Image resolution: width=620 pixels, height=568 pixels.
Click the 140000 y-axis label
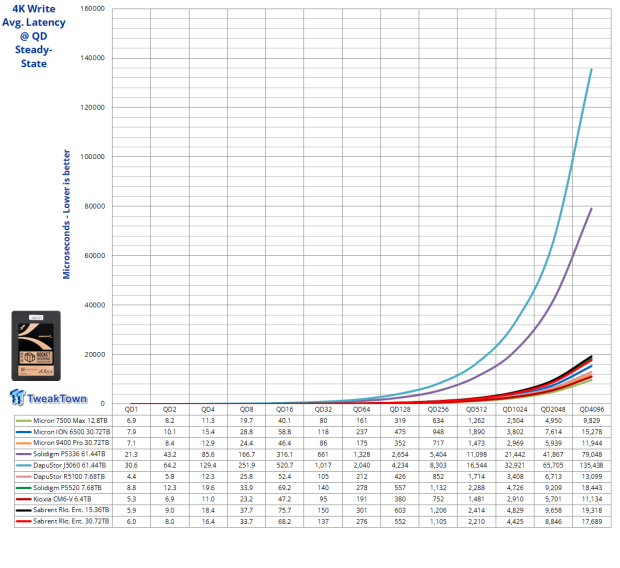point(93,58)
